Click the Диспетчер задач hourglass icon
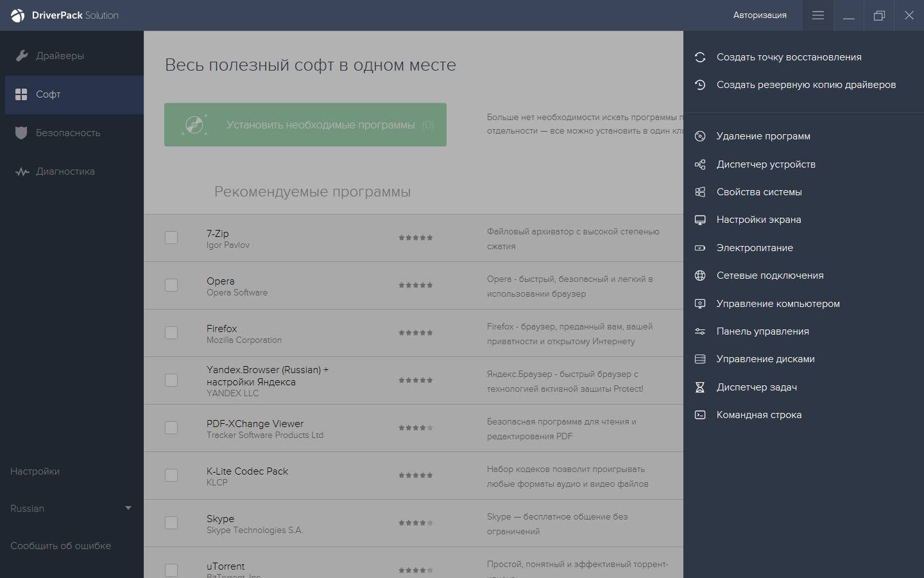 700,387
